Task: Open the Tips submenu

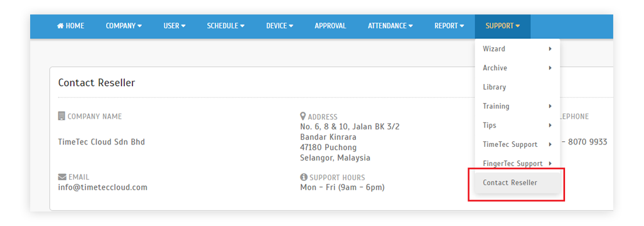Action: [517, 126]
